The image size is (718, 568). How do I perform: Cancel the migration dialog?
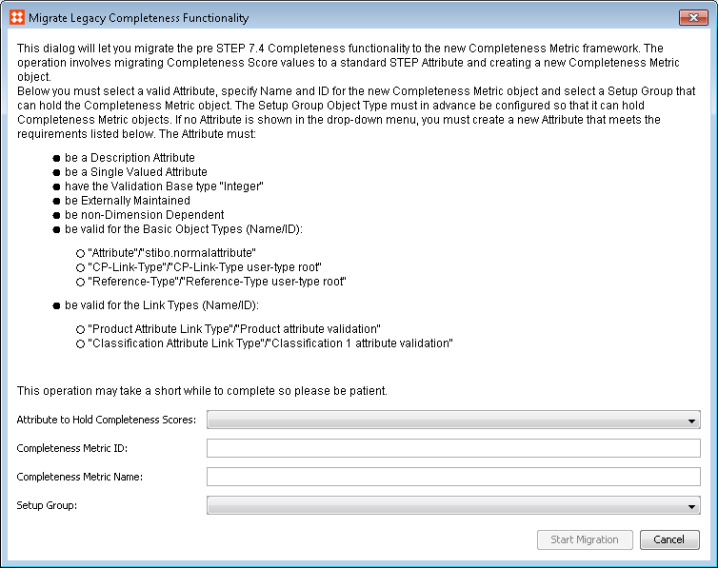pyautogui.click(x=669, y=540)
